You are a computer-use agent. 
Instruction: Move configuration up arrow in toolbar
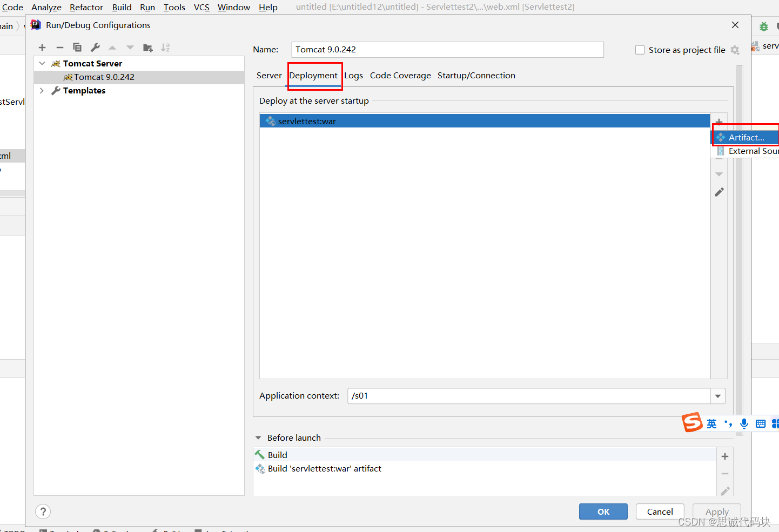coord(112,48)
